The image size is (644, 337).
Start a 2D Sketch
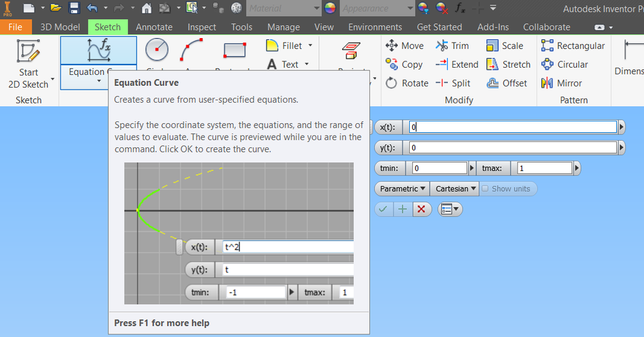[28, 64]
